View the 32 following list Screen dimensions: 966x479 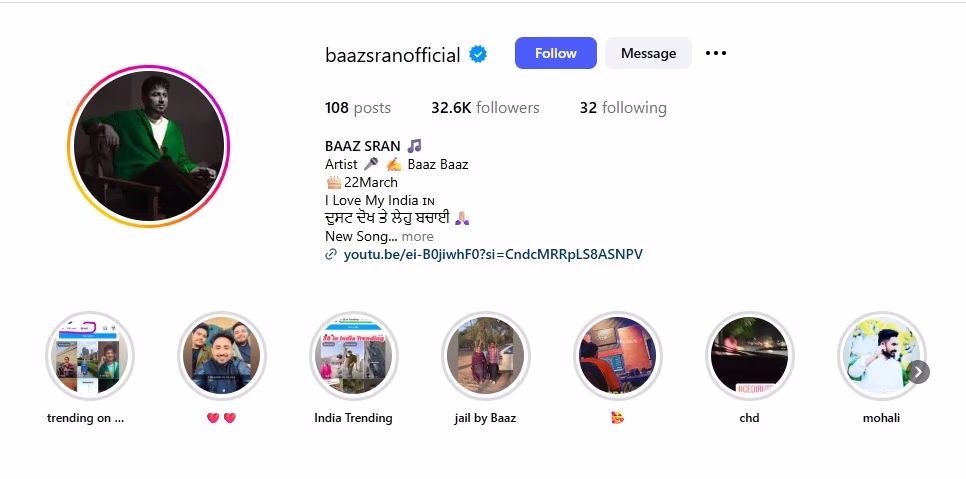(x=623, y=108)
